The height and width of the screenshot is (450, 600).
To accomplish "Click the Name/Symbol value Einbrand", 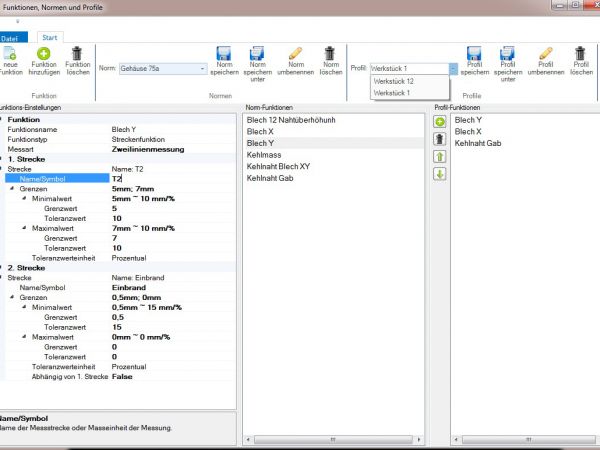I will tap(129, 287).
